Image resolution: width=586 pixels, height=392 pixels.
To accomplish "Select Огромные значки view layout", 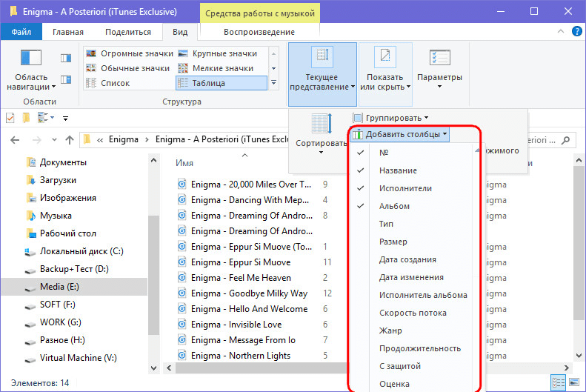I will [x=130, y=53].
